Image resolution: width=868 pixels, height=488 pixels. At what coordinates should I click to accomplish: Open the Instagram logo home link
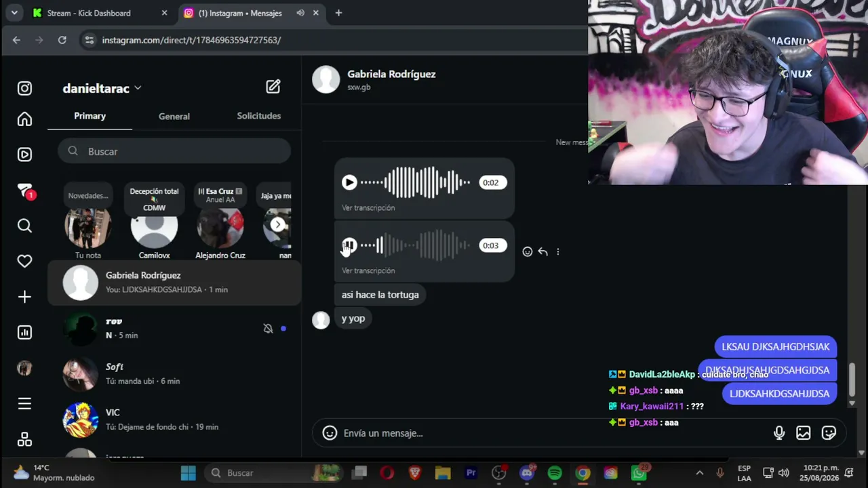coord(24,88)
